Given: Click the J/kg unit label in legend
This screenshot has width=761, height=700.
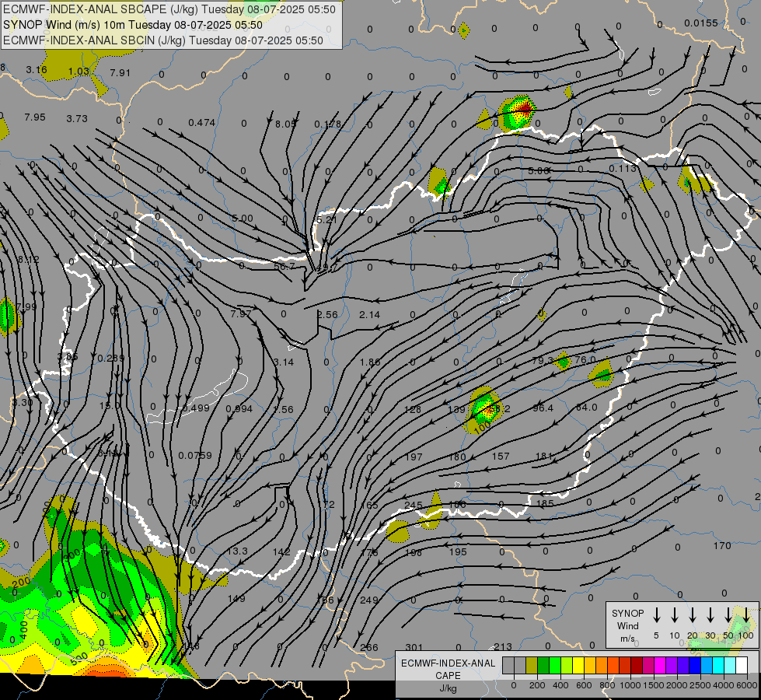Looking at the screenshot, I should (448, 688).
